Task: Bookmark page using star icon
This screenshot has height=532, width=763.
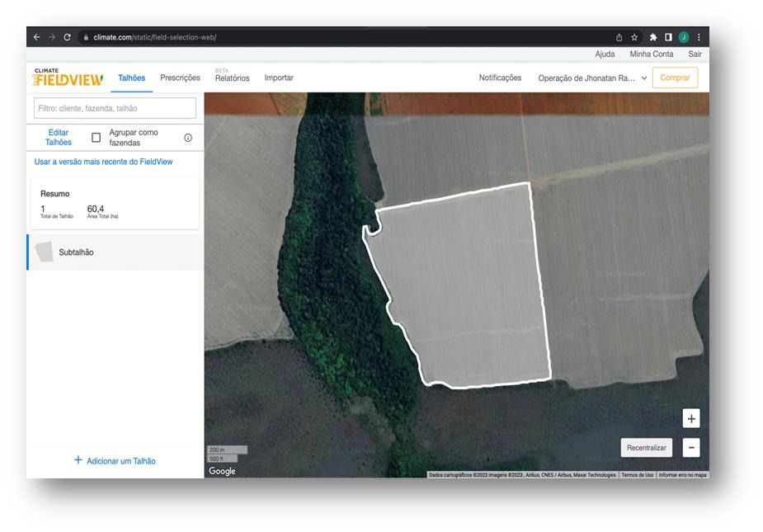Action: [634, 37]
